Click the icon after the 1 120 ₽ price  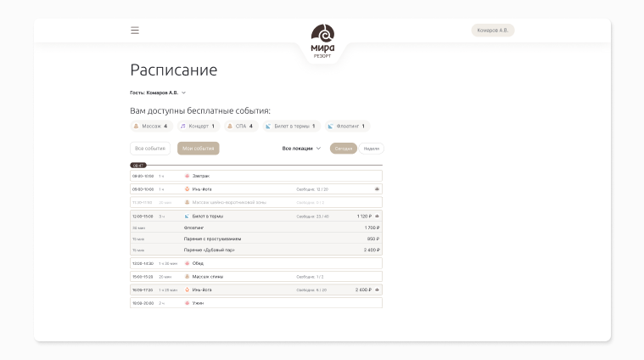377,217
